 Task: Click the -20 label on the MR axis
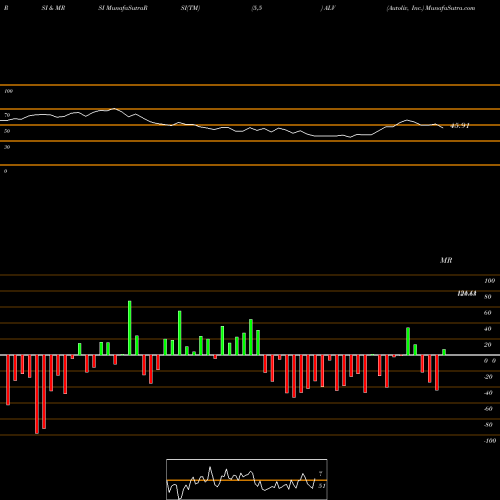pos(488,377)
